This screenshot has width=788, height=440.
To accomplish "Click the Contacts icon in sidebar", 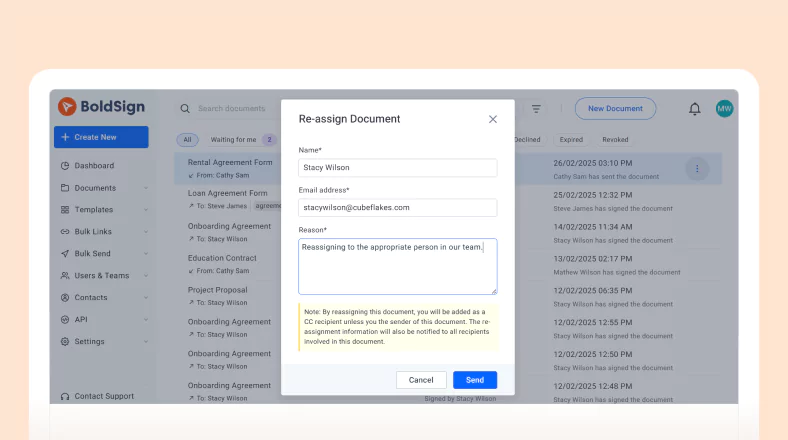I will 65,297.
